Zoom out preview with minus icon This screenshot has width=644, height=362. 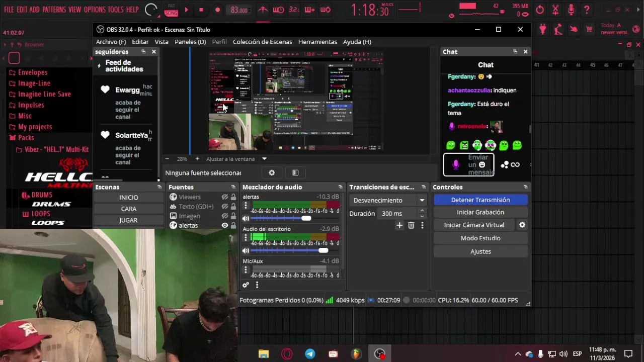[167, 159]
